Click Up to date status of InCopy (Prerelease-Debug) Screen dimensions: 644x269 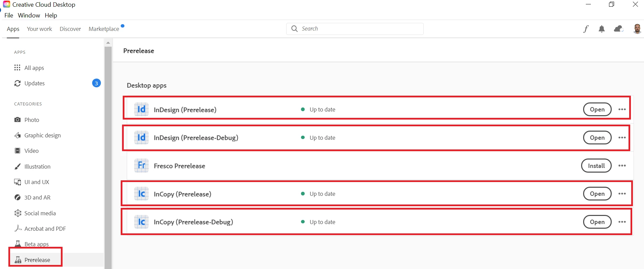pos(322,222)
